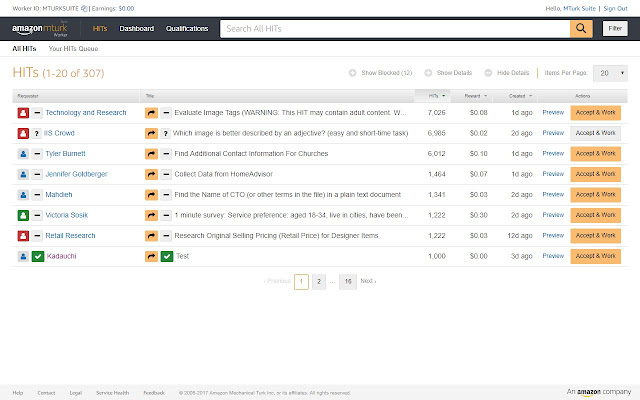Open the Contact footer link

pos(46,393)
